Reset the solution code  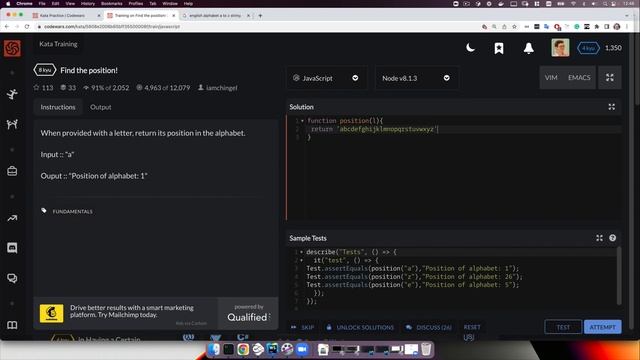click(x=472, y=327)
